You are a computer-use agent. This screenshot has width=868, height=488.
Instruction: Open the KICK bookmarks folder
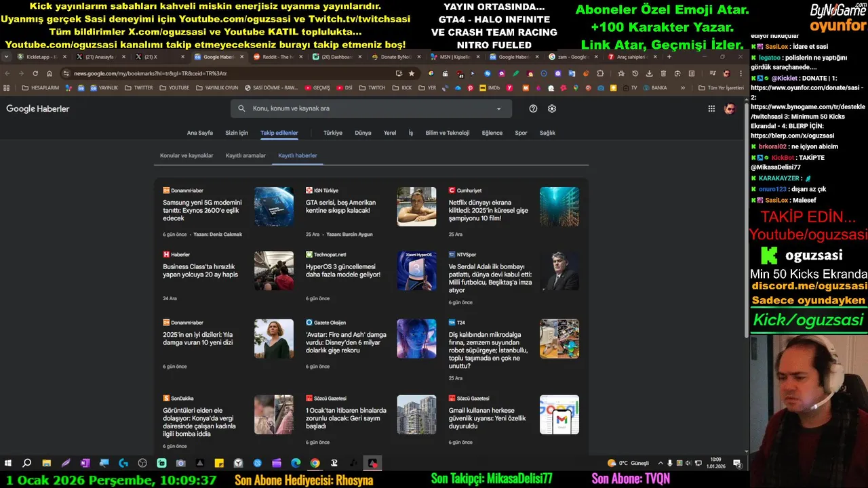402,88
